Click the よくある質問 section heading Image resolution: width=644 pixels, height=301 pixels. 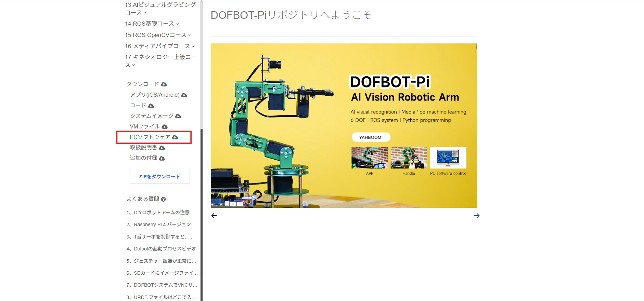pyautogui.click(x=143, y=199)
